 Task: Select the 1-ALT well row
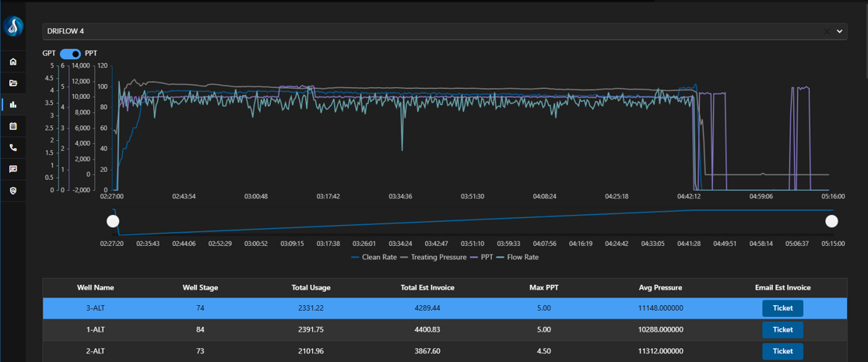tap(95, 329)
